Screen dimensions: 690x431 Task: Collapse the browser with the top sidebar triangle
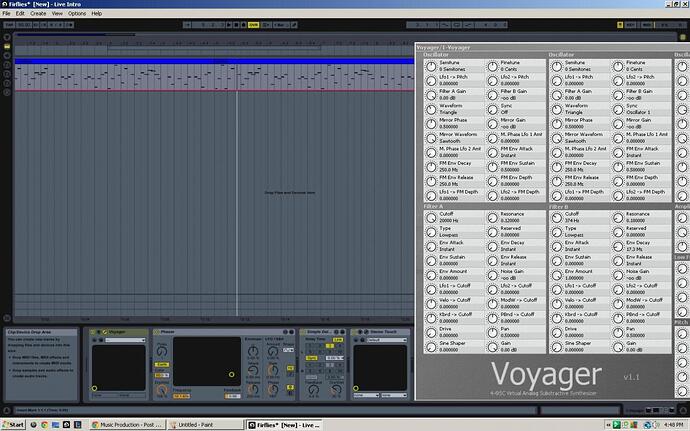click(x=7, y=37)
